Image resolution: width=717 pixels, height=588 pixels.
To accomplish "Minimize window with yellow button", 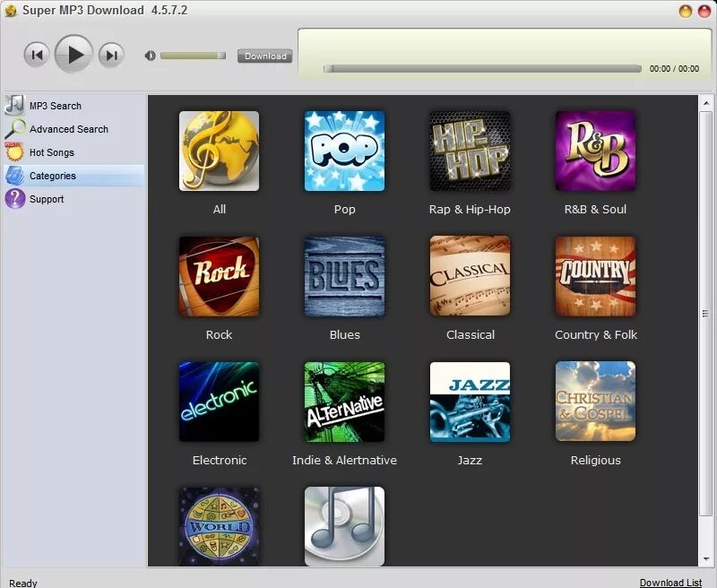I will [686, 11].
